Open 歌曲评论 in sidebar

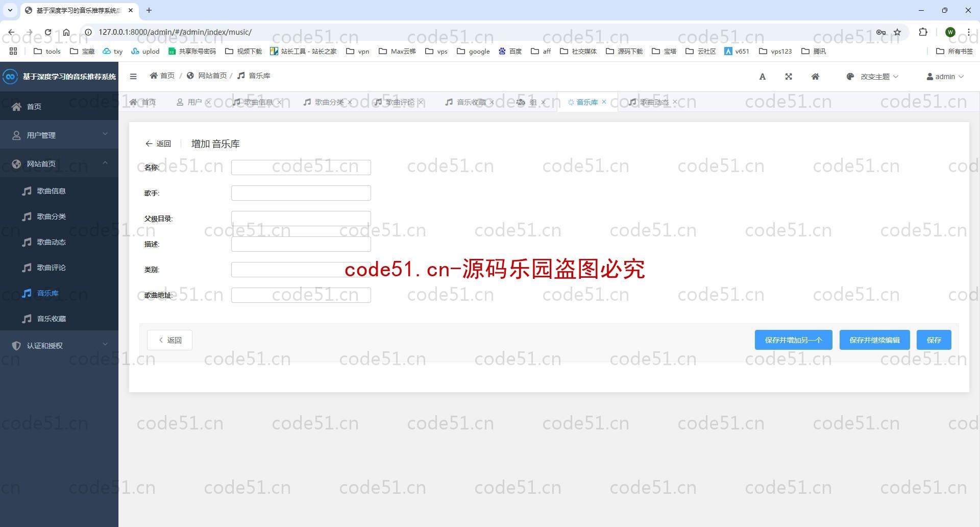[59, 268]
